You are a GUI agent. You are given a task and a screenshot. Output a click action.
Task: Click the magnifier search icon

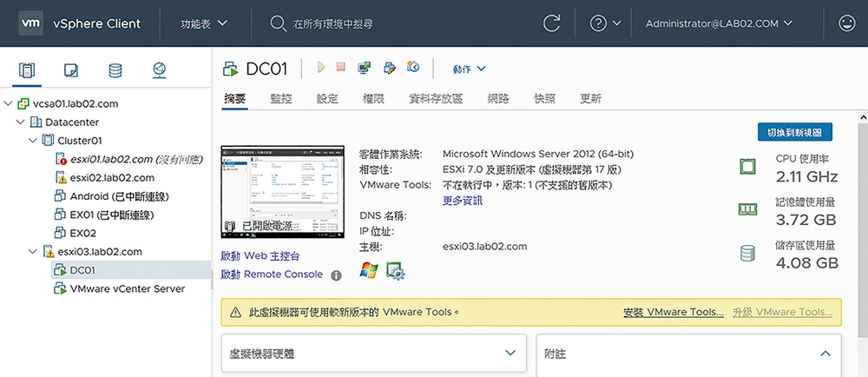pos(277,23)
